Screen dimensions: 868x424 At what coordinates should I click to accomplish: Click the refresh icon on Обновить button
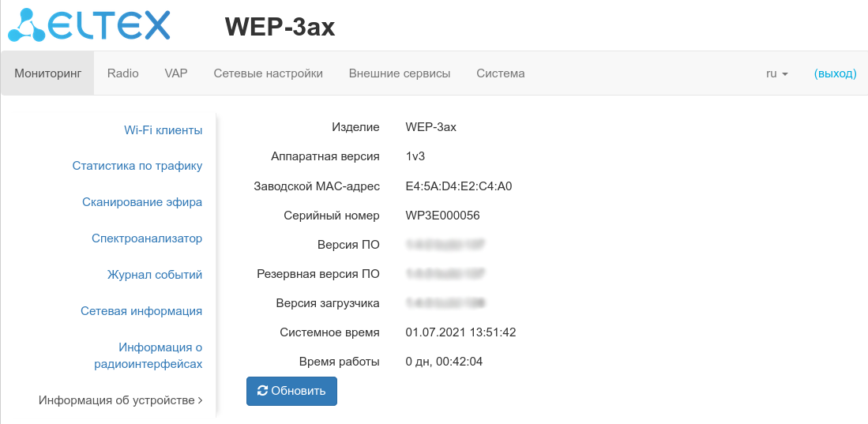click(x=263, y=391)
